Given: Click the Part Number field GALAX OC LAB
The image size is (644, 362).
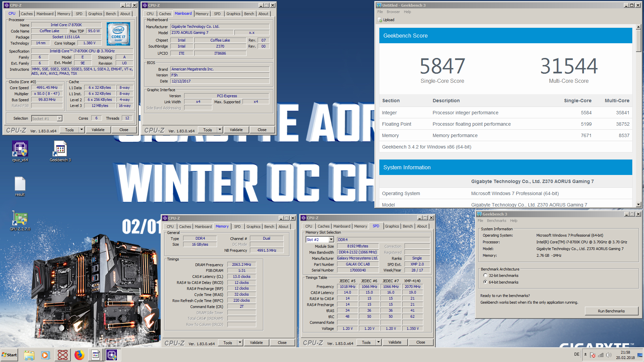Looking at the screenshot, I should pos(358,264).
